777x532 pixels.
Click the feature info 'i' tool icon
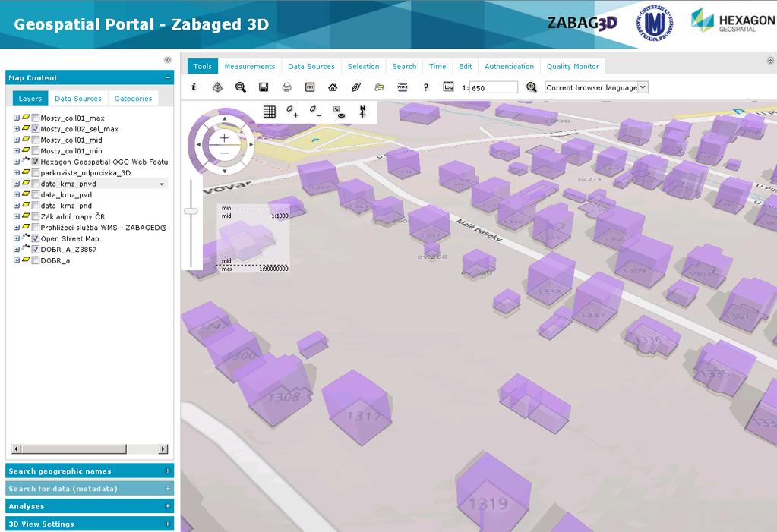(194, 87)
